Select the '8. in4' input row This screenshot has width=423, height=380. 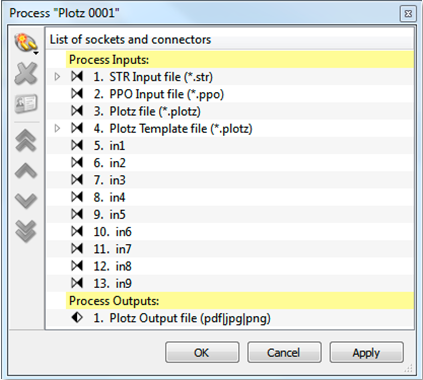230,197
